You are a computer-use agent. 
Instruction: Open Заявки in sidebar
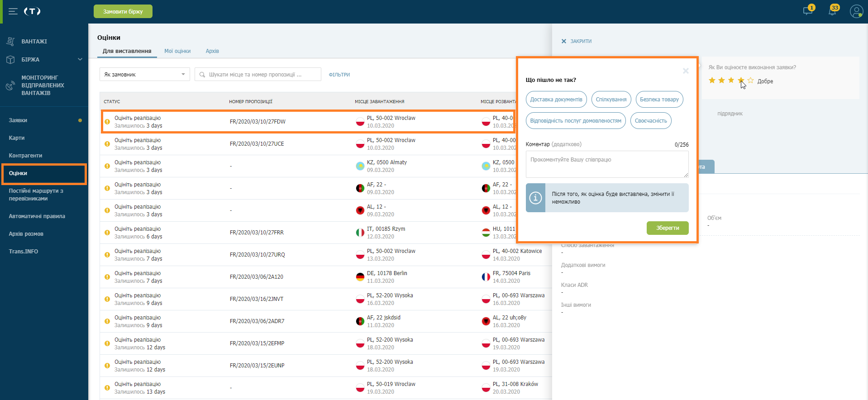click(18, 120)
